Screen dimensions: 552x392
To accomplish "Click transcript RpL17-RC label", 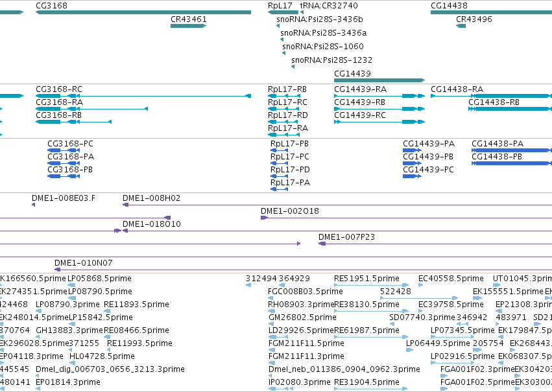I will click(x=287, y=102).
